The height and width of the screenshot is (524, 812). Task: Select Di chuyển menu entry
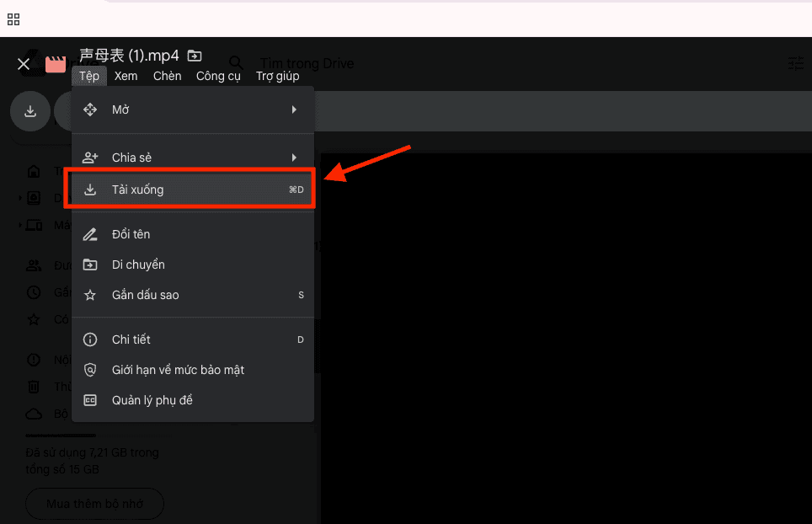(193, 265)
